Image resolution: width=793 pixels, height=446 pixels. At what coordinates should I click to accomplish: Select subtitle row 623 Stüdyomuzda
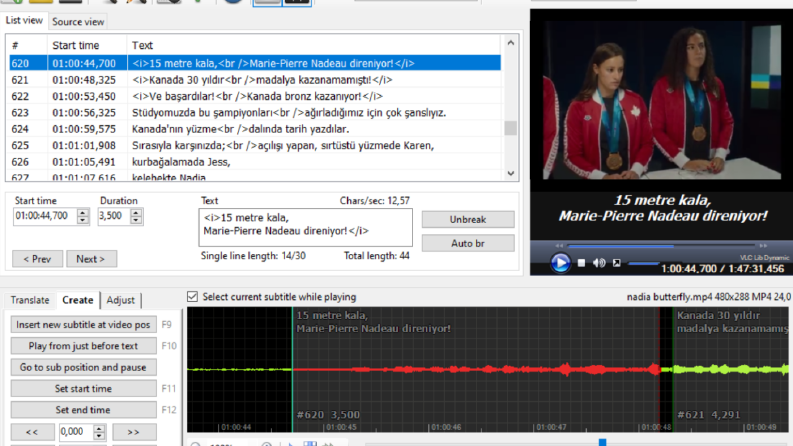click(255, 113)
